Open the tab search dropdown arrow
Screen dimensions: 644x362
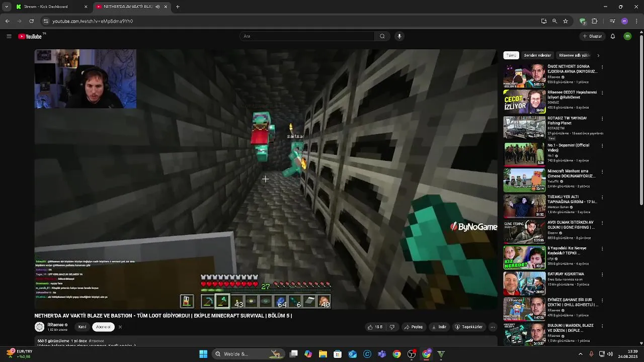[x=6, y=7]
